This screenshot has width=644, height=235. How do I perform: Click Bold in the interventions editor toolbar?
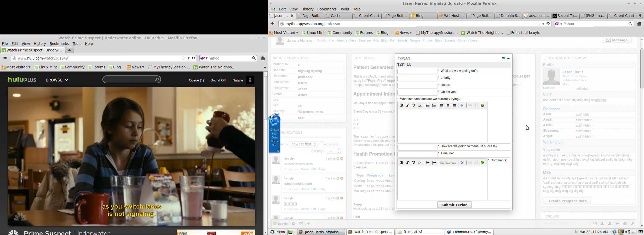click(x=401, y=105)
